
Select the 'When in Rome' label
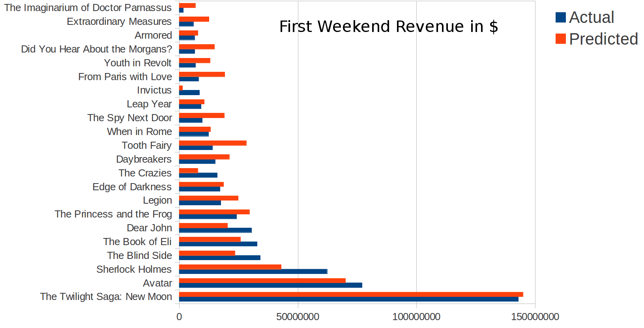tap(139, 131)
